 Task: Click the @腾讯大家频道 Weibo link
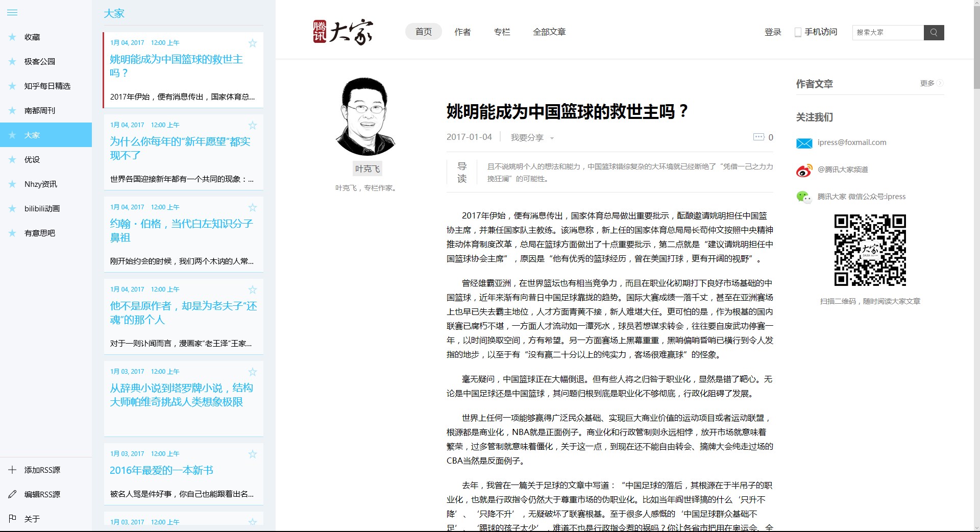tap(843, 170)
